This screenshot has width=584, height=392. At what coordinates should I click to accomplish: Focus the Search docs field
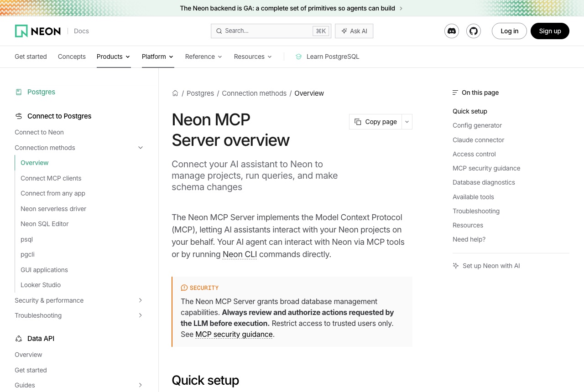[x=271, y=31]
